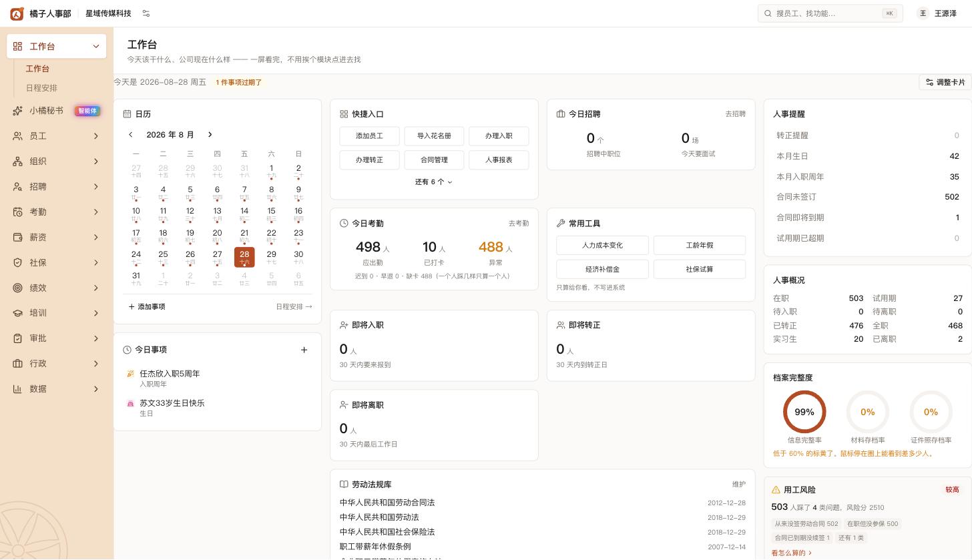Go to next month in calendar
The image size is (972, 560).
click(210, 135)
